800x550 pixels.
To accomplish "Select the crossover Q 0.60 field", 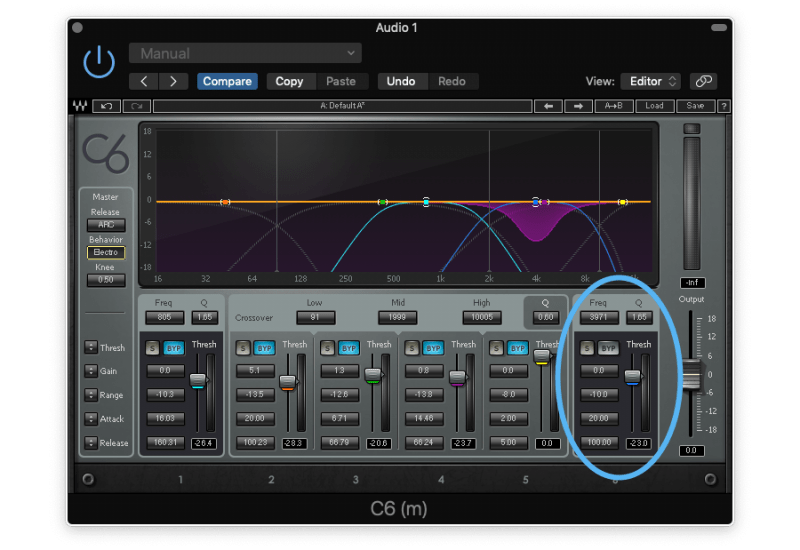I will click(545, 317).
